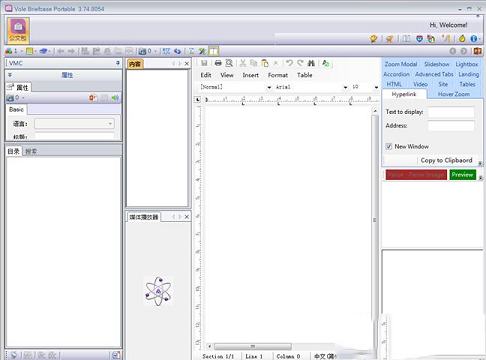This screenshot has width=486, height=360.
Task: Click the Save icon in editor toolbar
Action: [x=204, y=63]
